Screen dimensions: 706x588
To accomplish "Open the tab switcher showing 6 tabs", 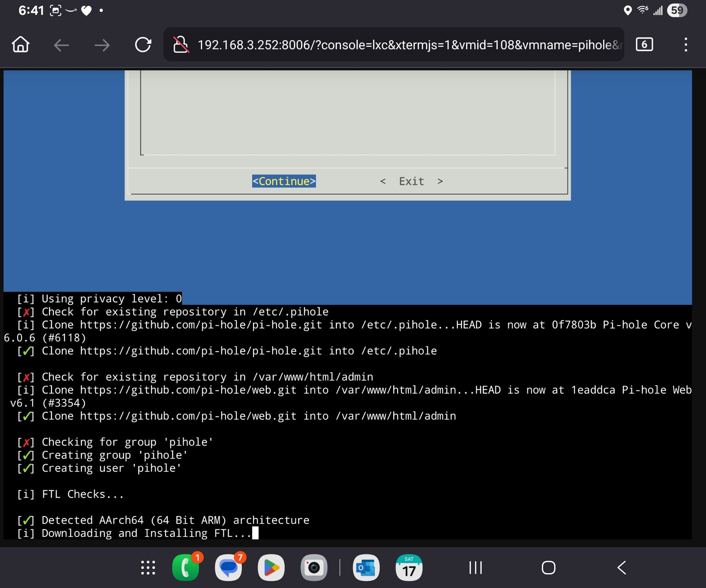I will pyautogui.click(x=644, y=44).
